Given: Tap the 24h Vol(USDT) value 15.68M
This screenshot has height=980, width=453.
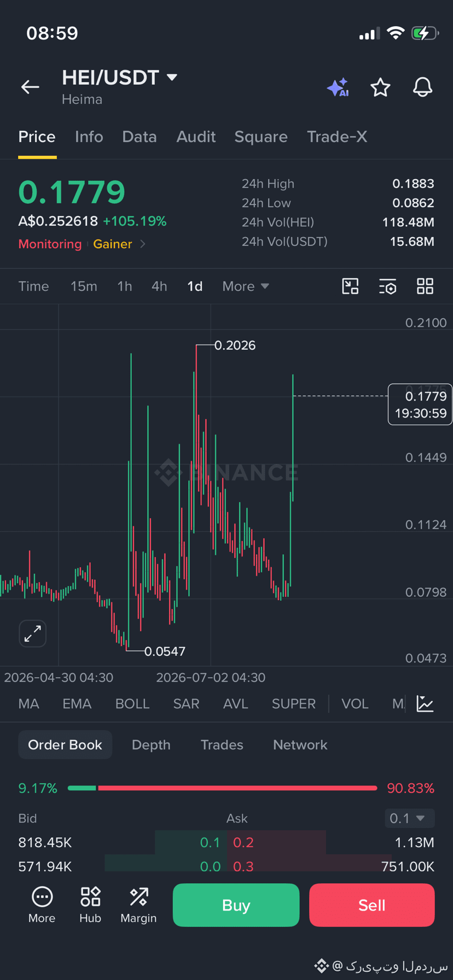Looking at the screenshot, I should (x=412, y=242).
